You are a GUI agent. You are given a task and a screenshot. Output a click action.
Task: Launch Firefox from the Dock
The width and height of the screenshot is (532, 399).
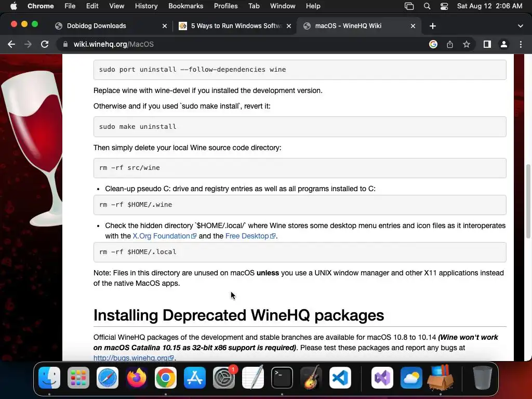coord(137,378)
